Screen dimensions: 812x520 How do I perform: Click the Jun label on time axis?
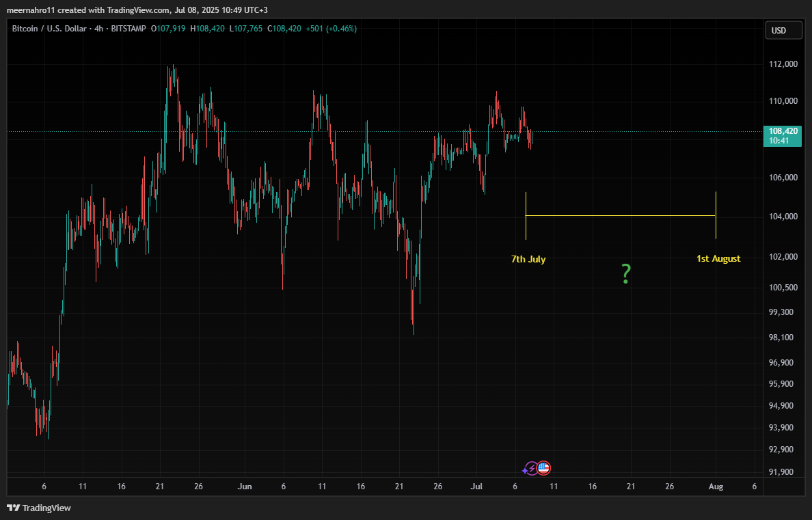(x=245, y=487)
